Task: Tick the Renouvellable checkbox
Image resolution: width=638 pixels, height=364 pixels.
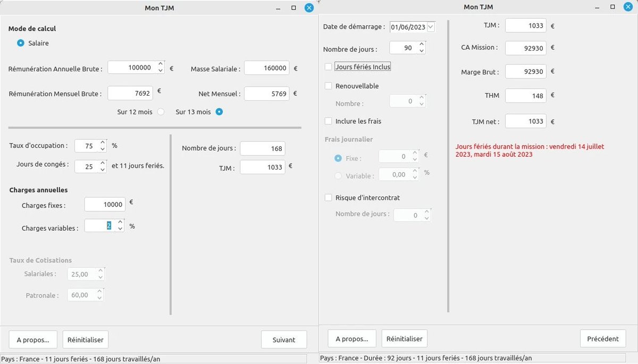Action: [329, 86]
